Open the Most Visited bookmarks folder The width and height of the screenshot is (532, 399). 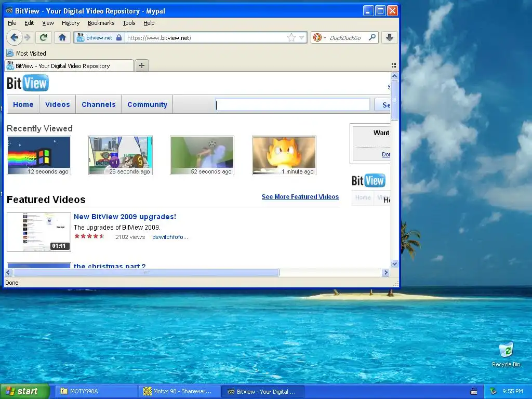26,54
